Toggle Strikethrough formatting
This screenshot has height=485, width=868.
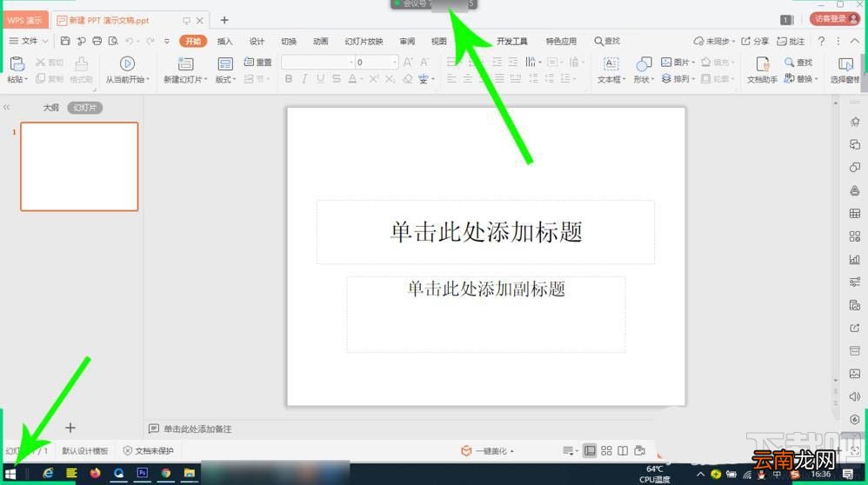click(x=336, y=79)
